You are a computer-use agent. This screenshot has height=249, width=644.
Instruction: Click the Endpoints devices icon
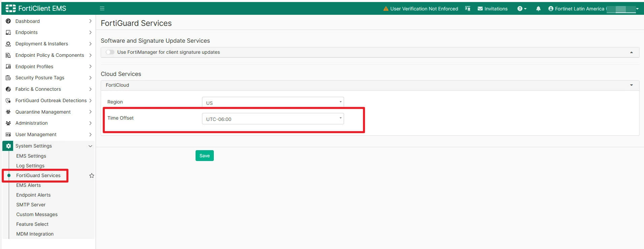8,33
